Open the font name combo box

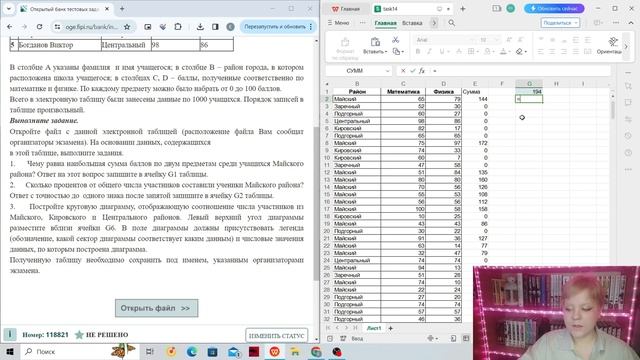(x=445, y=40)
